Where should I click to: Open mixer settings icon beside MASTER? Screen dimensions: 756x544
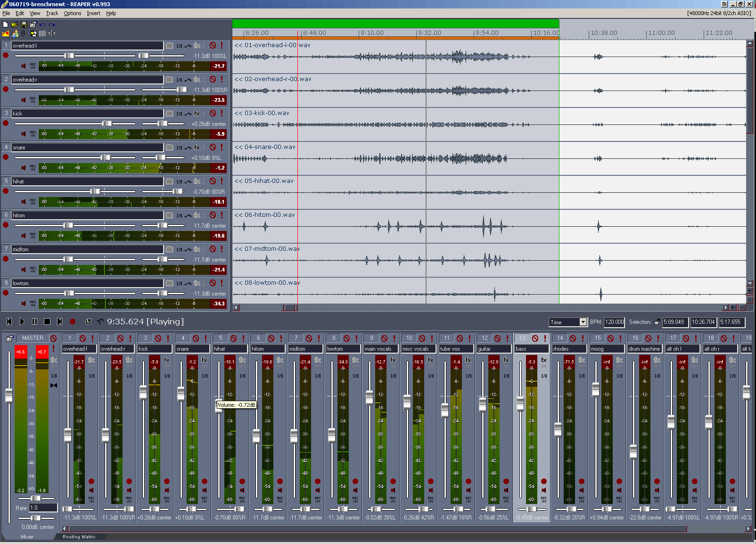[x=9, y=338]
